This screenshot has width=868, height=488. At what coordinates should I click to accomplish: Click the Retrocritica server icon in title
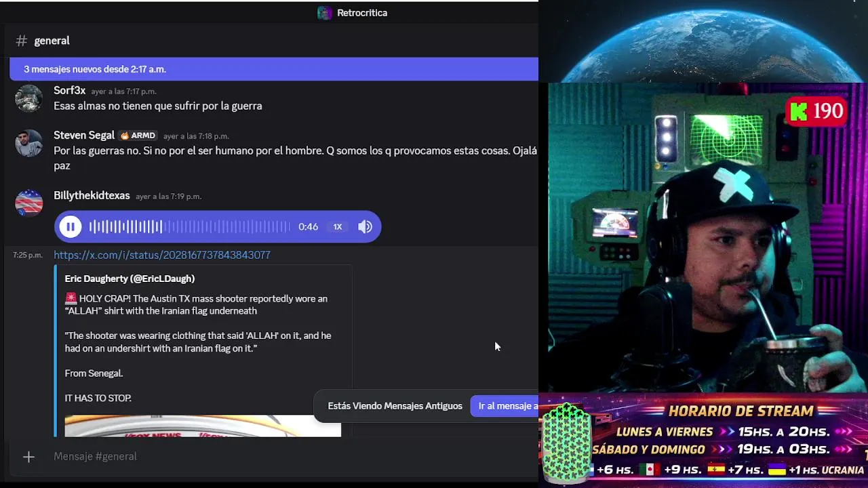325,13
